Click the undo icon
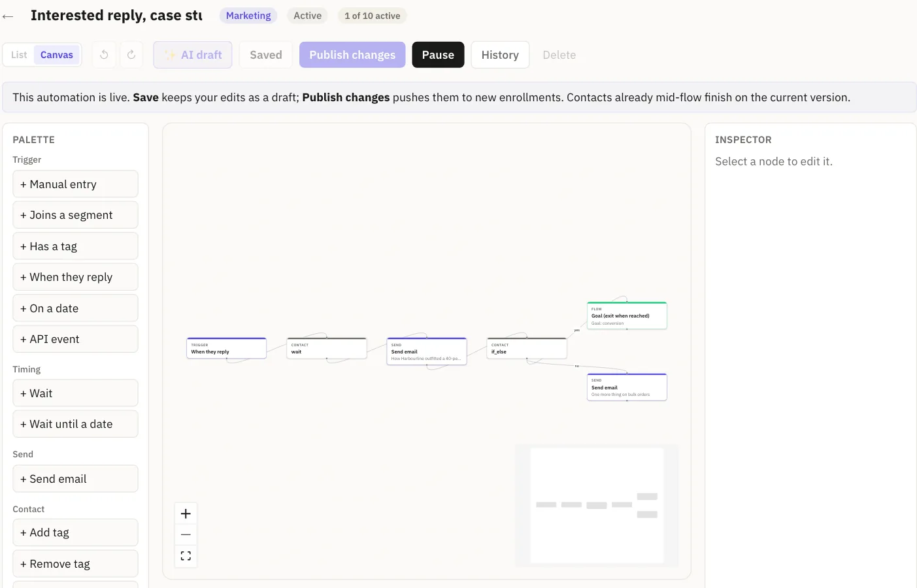This screenshot has width=917, height=588. click(104, 55)
